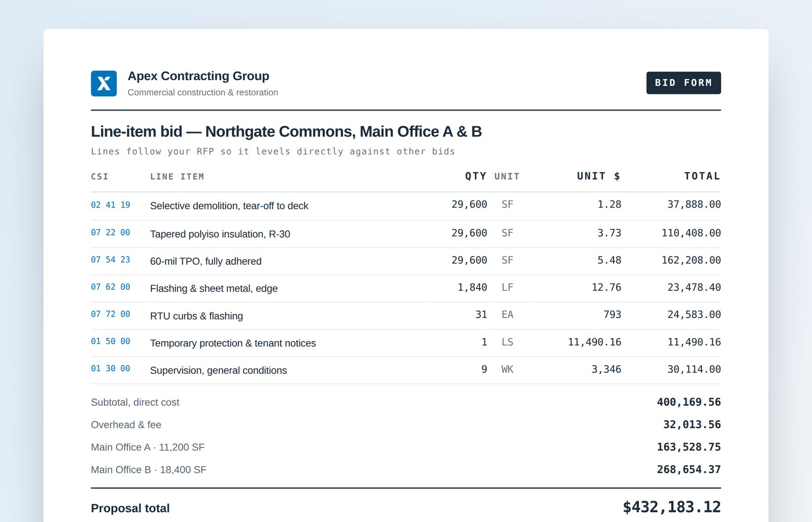Click the Apex Contracting Group X logo
This screenshot has height=522, width=812.
pos(104,83)
